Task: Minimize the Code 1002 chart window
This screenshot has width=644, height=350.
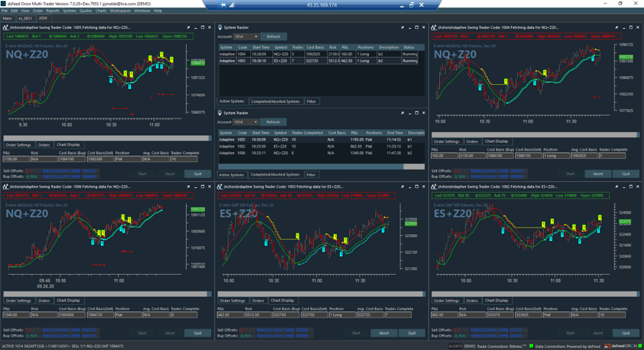Action: tap(624, 186)
